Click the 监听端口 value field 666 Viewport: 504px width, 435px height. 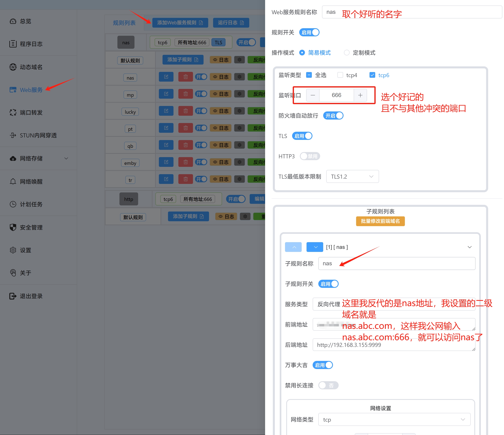point(337,95)
